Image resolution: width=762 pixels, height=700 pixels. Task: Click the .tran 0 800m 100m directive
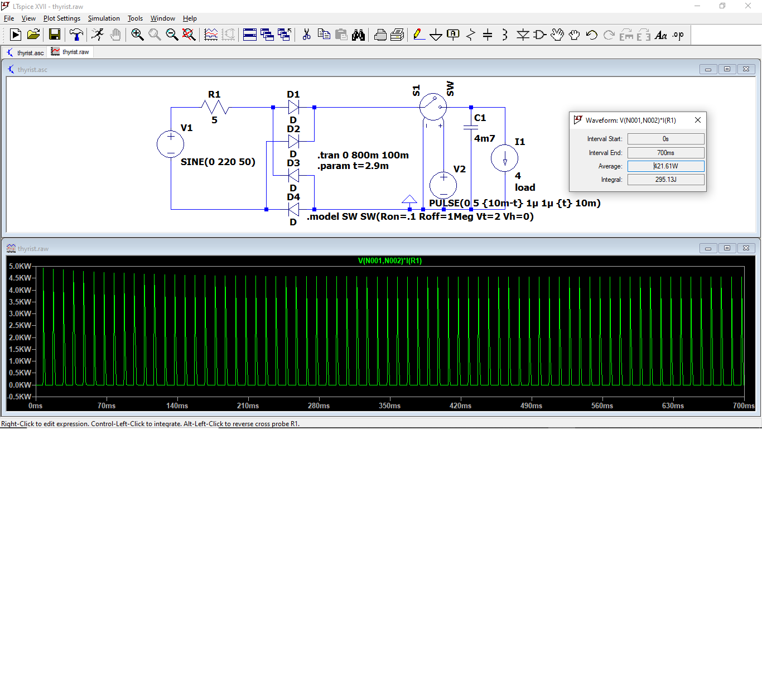tap(363, 155)
